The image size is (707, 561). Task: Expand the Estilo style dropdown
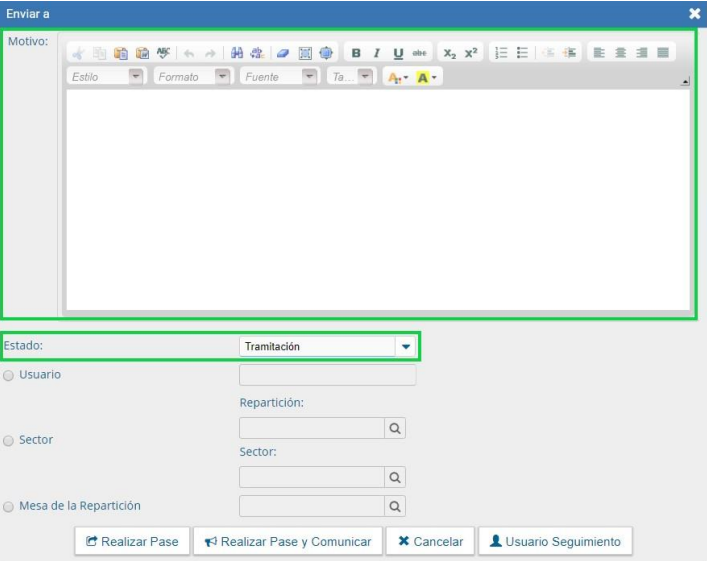point(135,77)
